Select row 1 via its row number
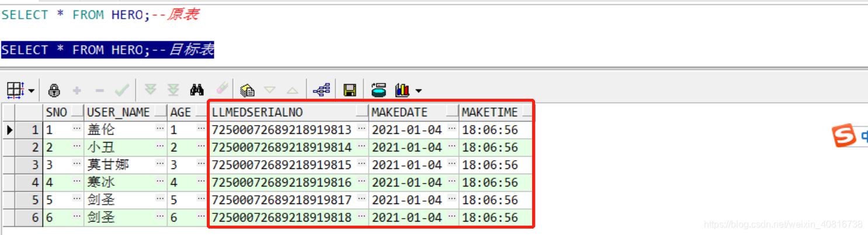 pyautogui.click(x=29, y=130)
